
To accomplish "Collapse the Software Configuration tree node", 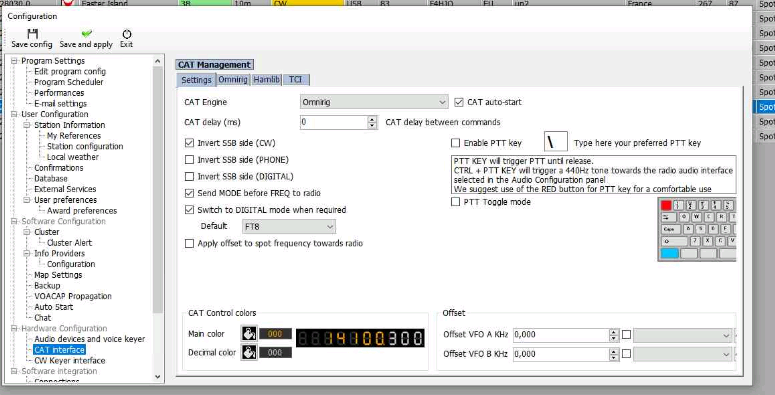I will [x=14, y=221].
